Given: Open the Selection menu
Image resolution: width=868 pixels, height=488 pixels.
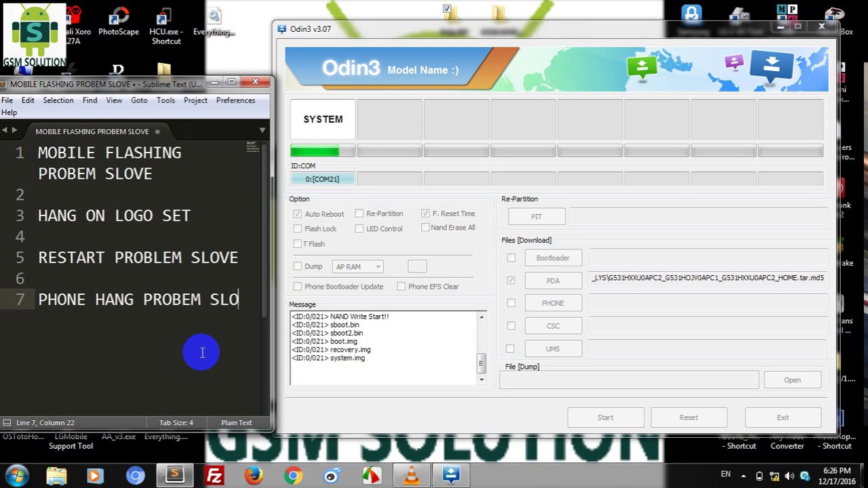Looking at the screenshot, I should 58,100.
